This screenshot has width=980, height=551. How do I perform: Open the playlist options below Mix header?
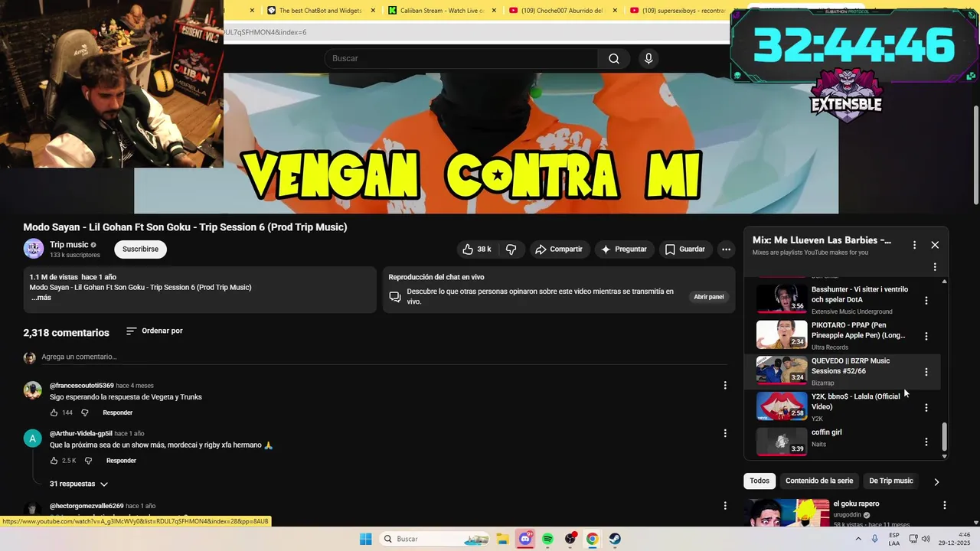[935, 267]
